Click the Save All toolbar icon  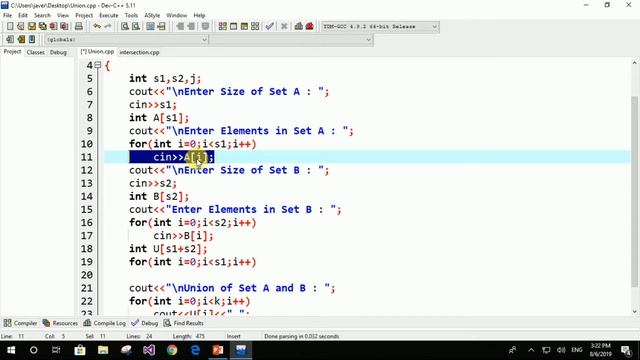[x=42, y=27]
